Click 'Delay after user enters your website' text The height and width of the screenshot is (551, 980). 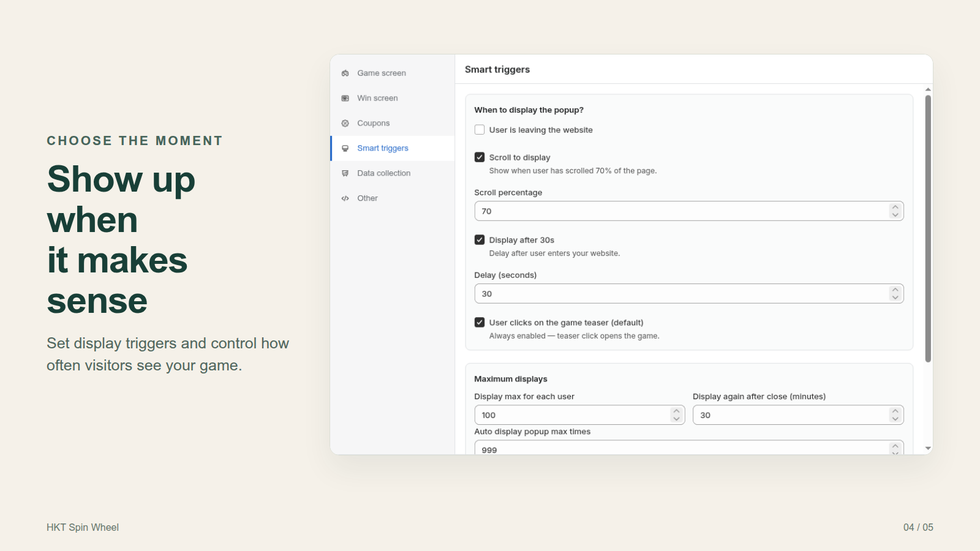point(554,253)
